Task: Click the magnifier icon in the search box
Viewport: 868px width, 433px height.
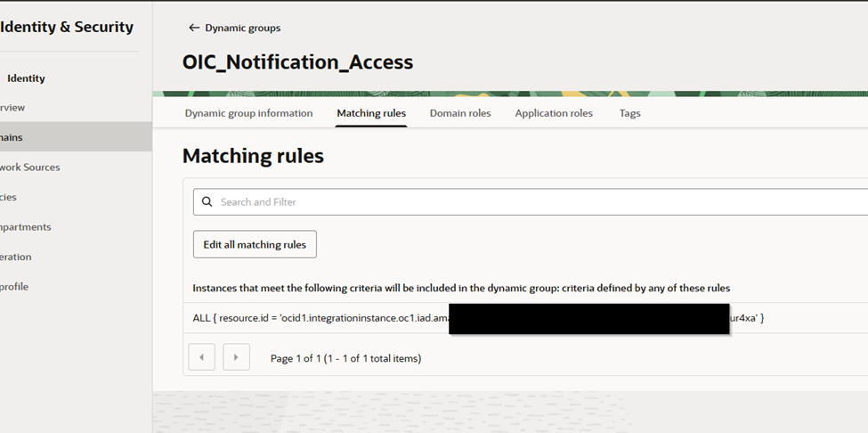Action: click(x=207, y=202)
